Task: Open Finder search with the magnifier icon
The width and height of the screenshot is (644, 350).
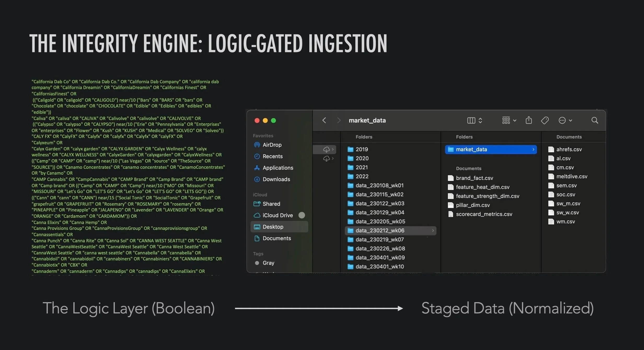Action: pyautogui.click(x=595, y=120)
